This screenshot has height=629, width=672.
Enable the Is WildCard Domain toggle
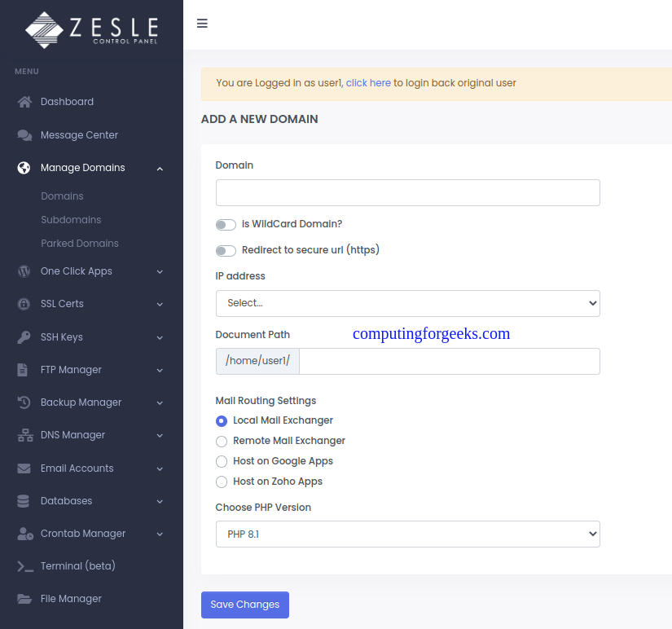click(x=226, y=225)
